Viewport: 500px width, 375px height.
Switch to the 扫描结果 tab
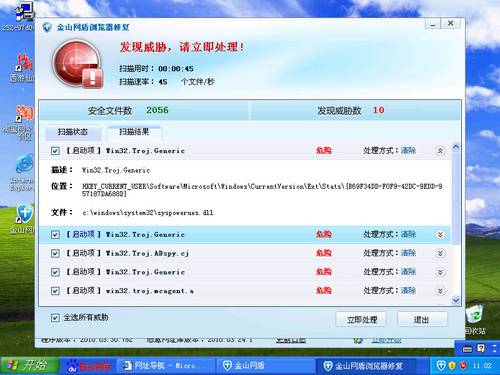(134, 132)
